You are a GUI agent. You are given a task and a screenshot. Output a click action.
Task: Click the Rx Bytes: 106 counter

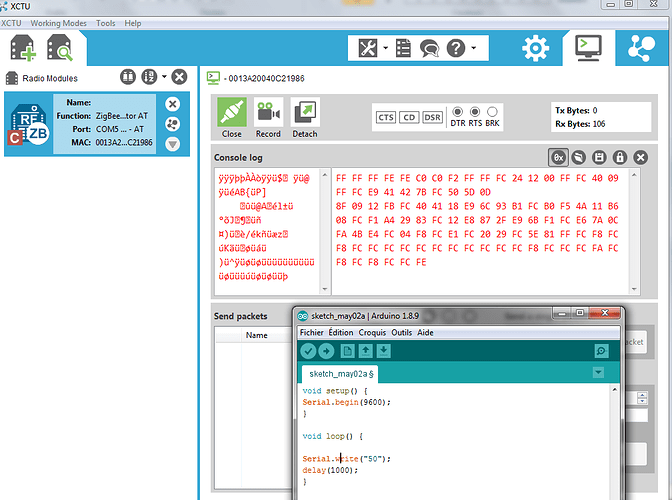coord(580,124)
